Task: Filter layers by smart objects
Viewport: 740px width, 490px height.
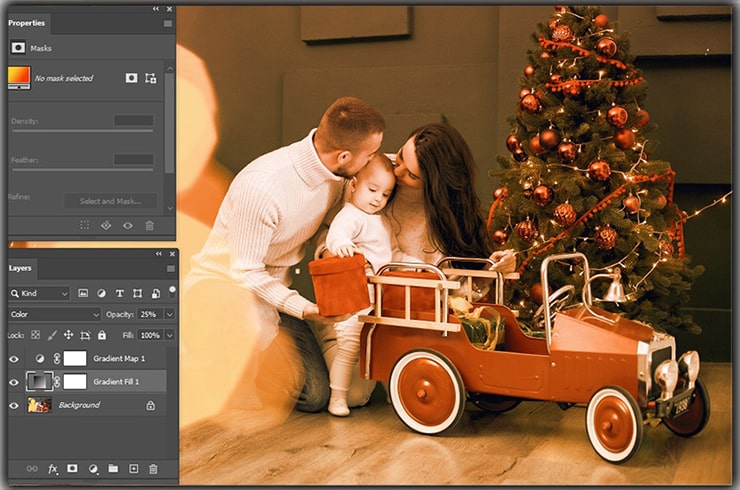Action: [155, 294]
